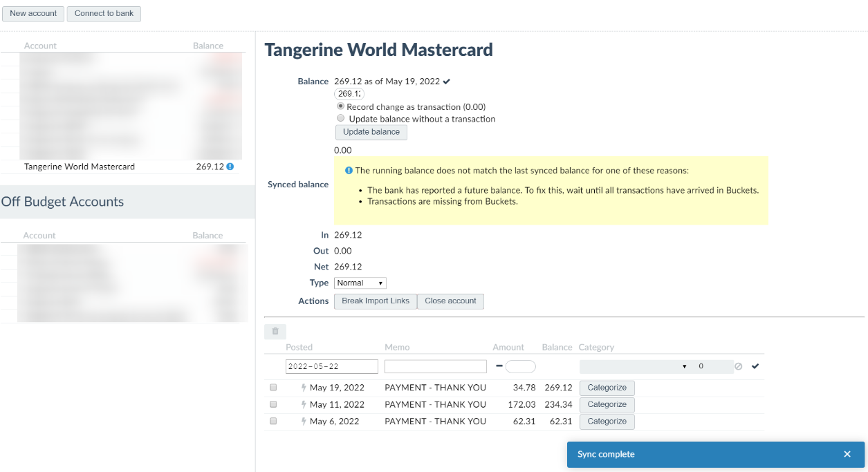Click the trash icon above the transaction list
Image resolution: width=868 pixels, height=472 pixels.
275,332
